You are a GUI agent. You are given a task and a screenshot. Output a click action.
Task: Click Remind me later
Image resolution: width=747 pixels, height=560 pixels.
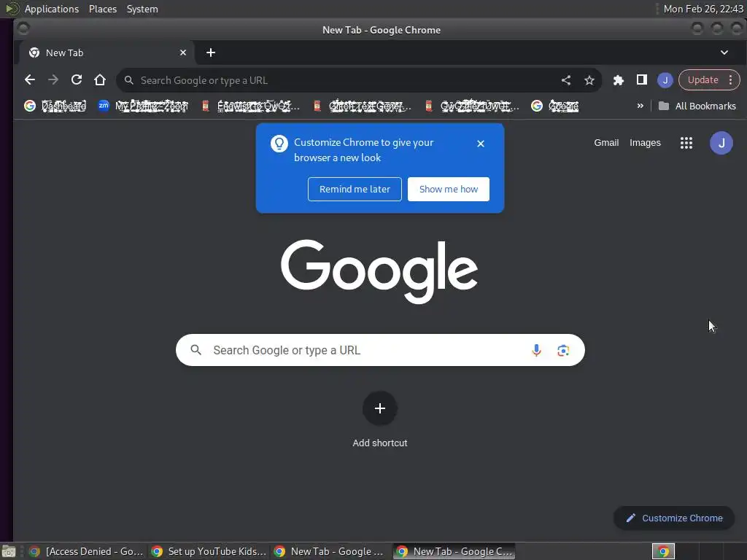[x=355, y=189]
